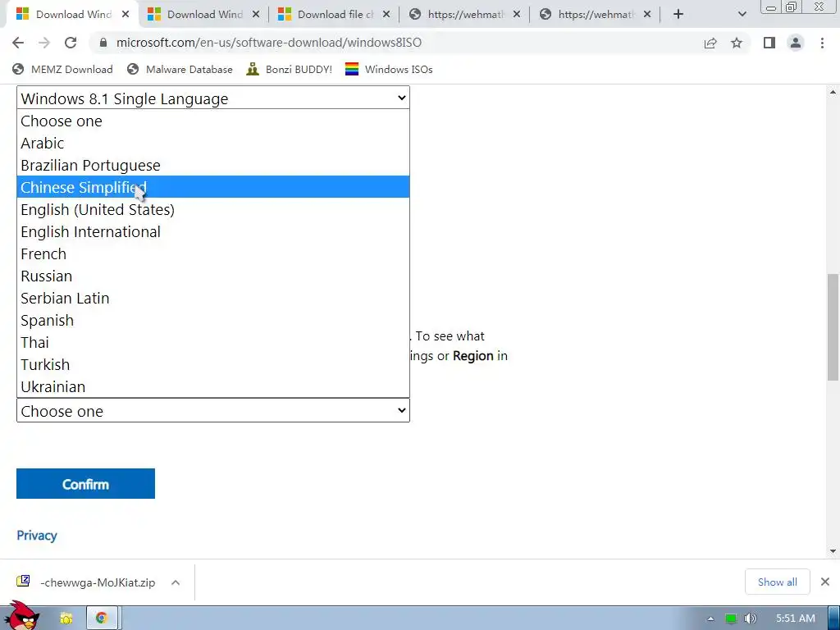This screenshot has width=840, height=630.
Task: Select Arabic language option
Action: pyautogui.click(x=213, y=143)
